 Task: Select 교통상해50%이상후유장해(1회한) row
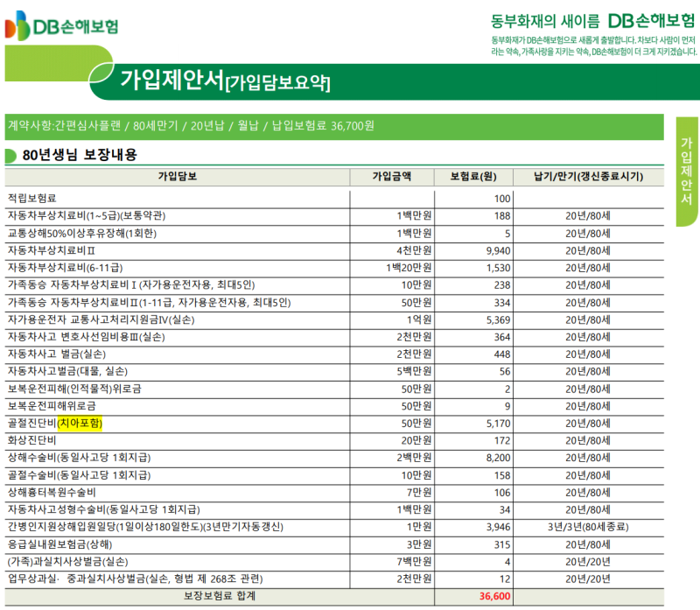334,234
